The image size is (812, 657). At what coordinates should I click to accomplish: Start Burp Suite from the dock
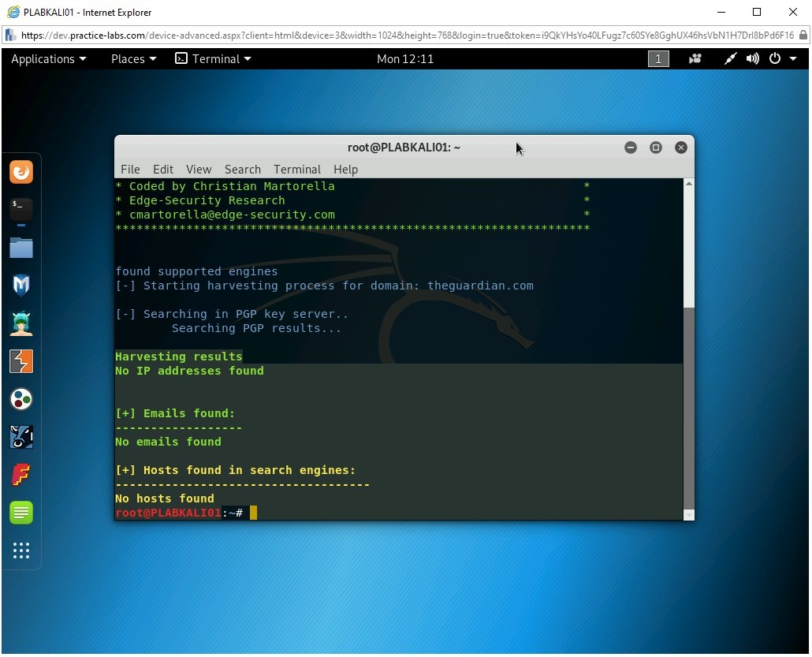click(x=21, y=361)
